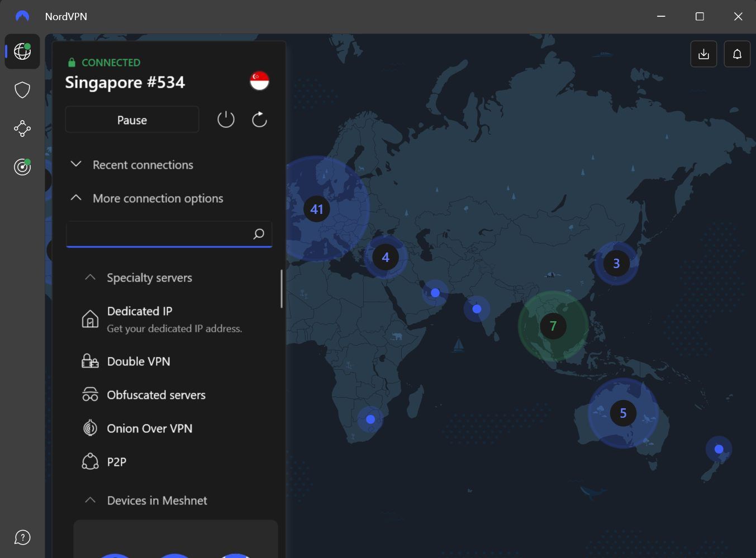This screenshot has width=756, height=558.
Task: Click the connection options list scrollbar
Action: coord(282,289)
